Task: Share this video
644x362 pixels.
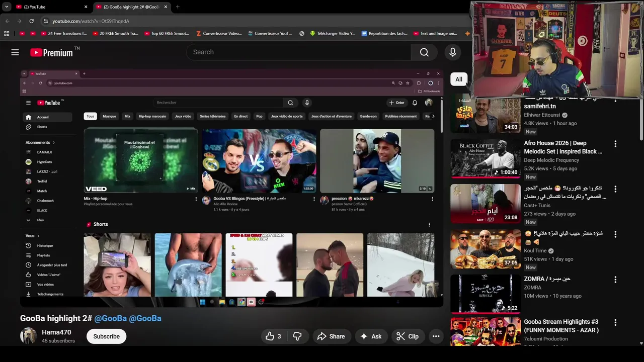Action: click(331, 336)
